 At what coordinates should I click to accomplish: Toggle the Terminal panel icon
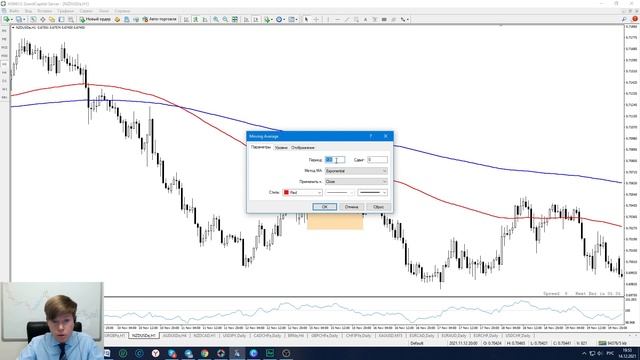(x=61, y=19)
